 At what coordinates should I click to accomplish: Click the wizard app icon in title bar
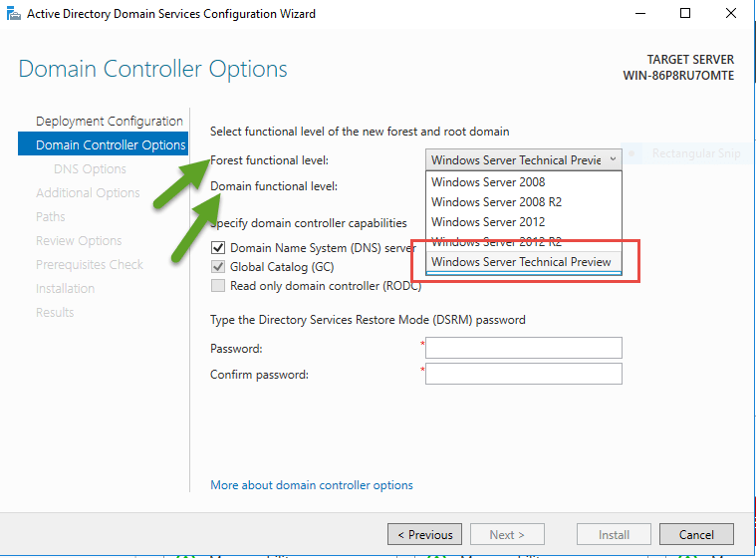pos(12,14)
